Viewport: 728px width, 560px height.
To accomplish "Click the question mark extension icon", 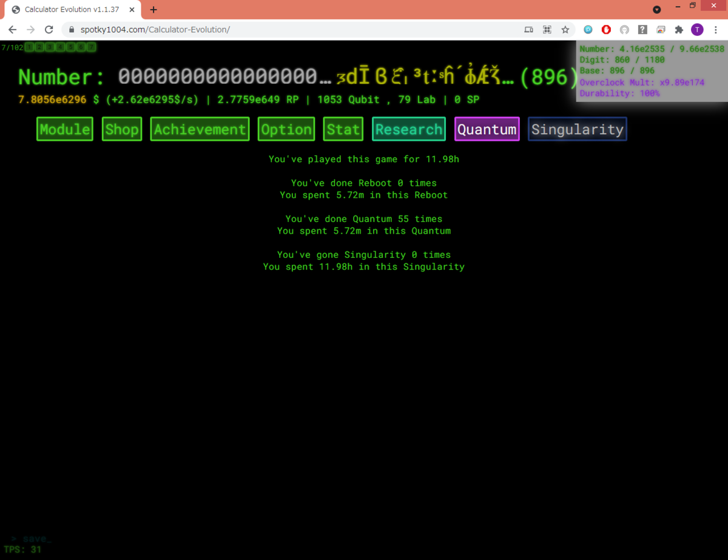I will [642, 29].
